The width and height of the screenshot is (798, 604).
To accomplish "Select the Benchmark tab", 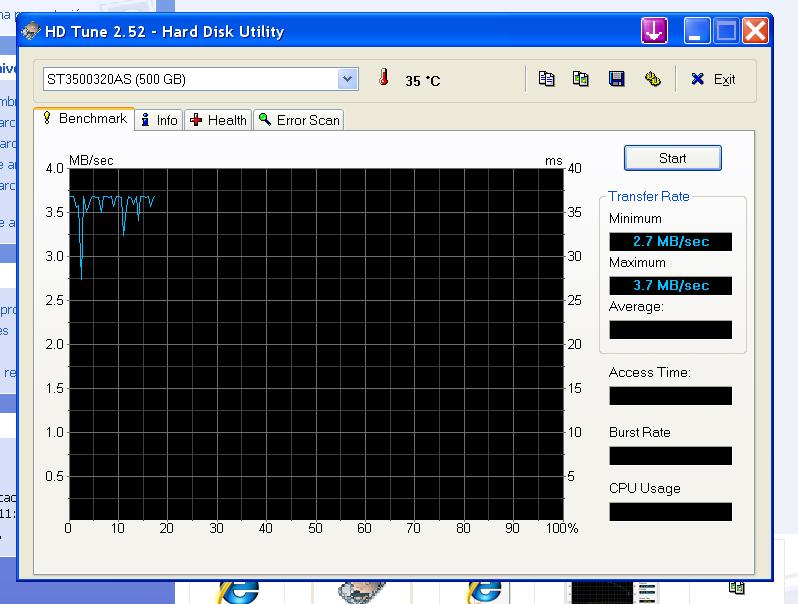I will click(84, 119).
